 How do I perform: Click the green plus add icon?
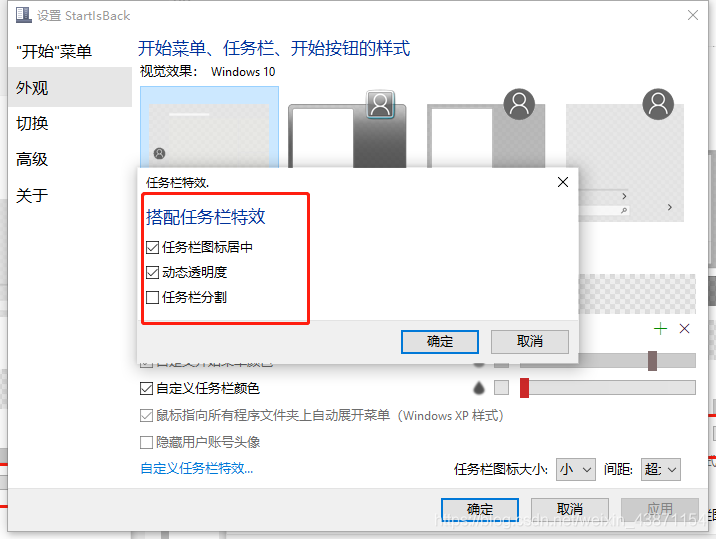tap(660, 328)
